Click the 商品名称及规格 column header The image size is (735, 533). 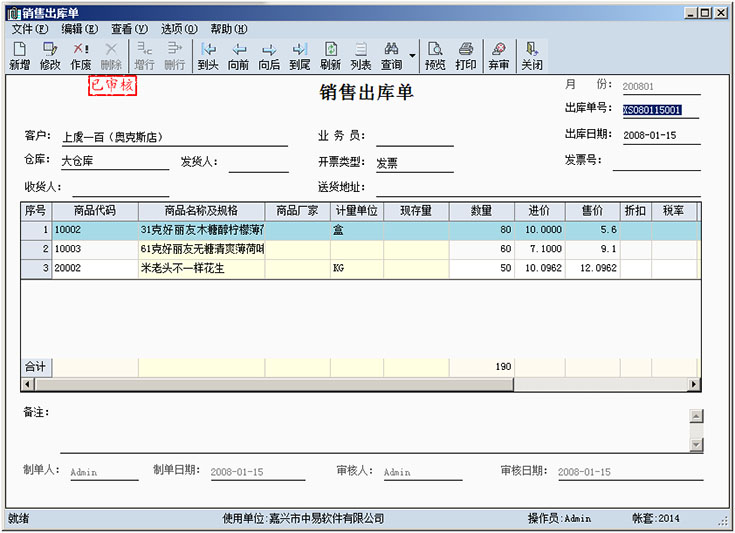[202, 211]
